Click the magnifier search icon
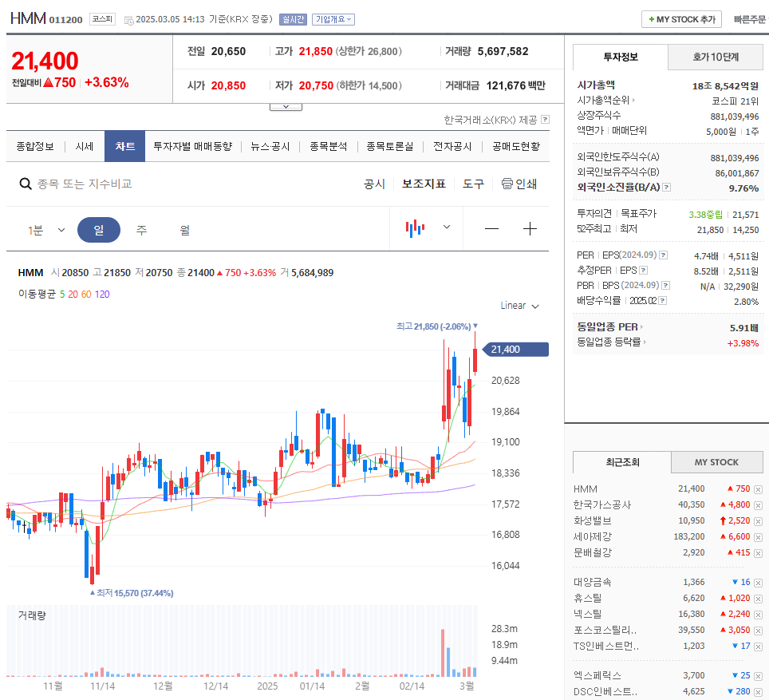 [x=26, y=184]
